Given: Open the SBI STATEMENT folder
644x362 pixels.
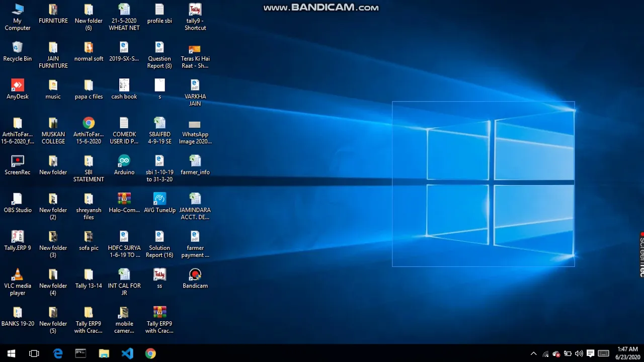Looking at the screenshot, I should coord(89,168).
